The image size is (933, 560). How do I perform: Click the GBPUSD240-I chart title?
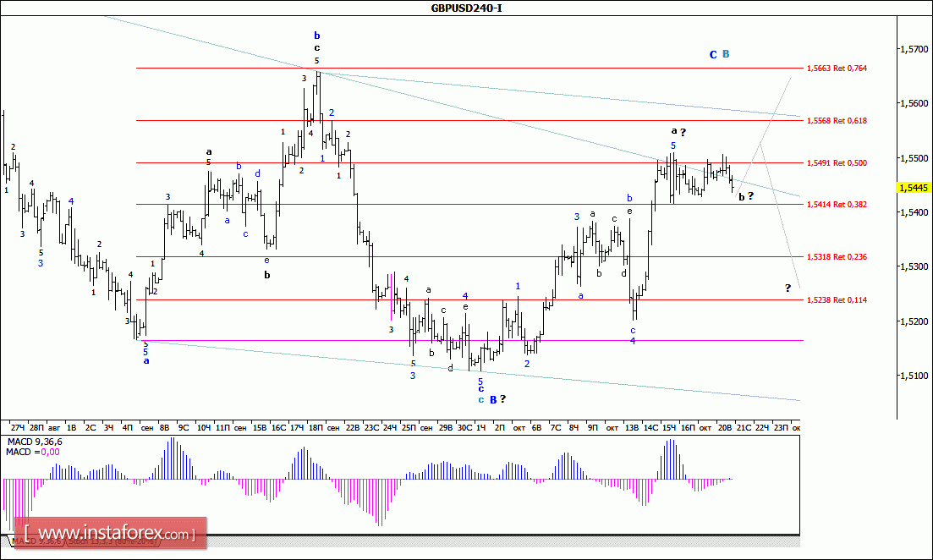(x=467, y=8)
